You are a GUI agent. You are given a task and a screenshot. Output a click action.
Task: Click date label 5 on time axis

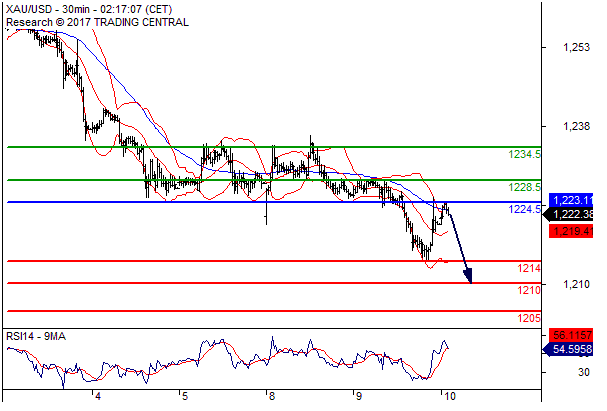click(x=184, y=396)
